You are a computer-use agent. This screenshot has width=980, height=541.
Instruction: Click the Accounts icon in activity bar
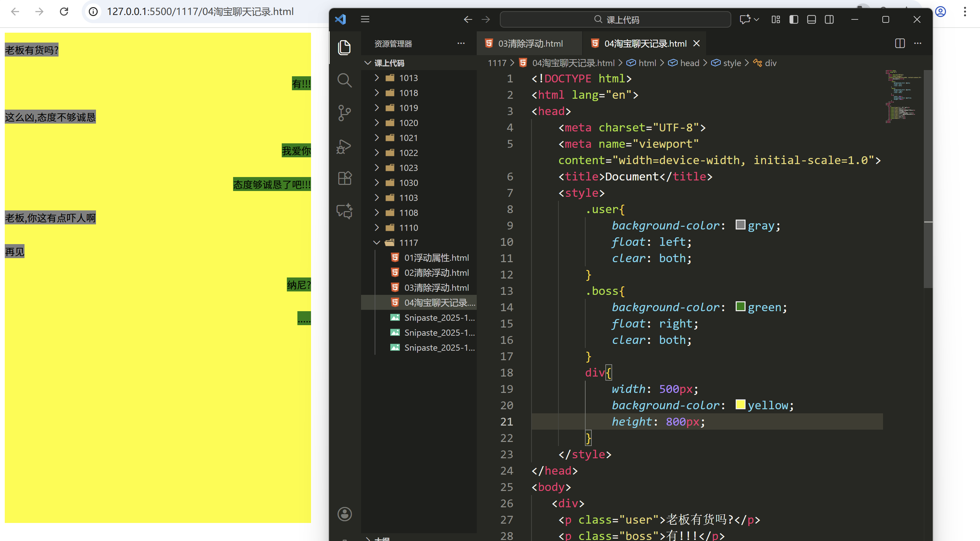coord(344,514)
